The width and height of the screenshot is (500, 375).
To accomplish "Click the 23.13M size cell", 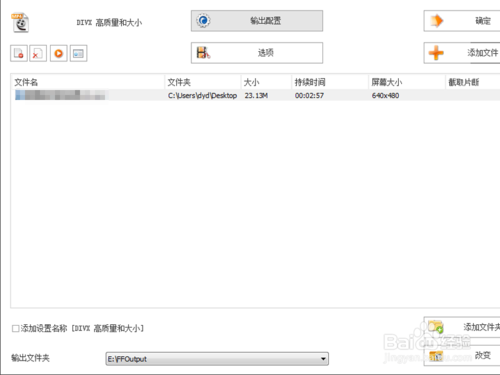I will (256, 96).
